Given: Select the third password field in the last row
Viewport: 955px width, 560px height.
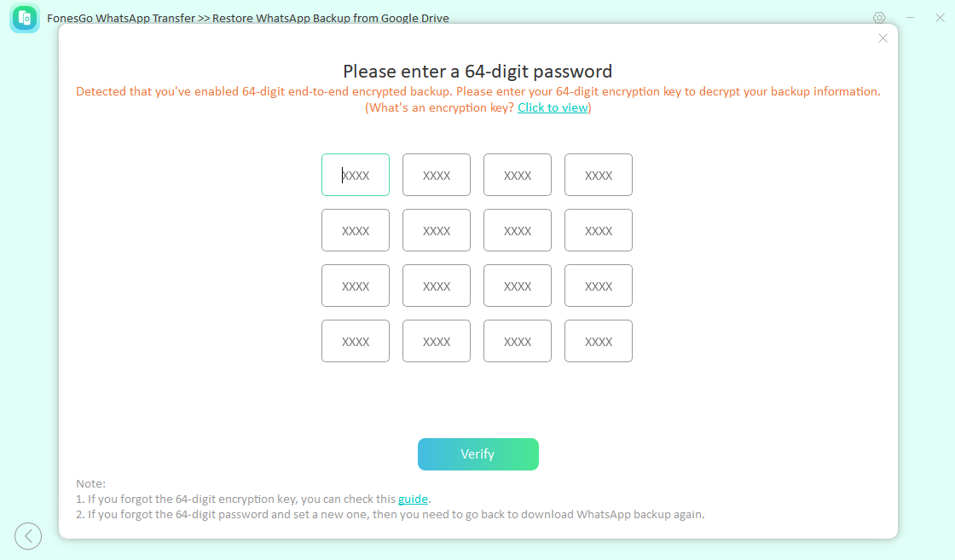Looking at the screenshot, I should 518,341.
